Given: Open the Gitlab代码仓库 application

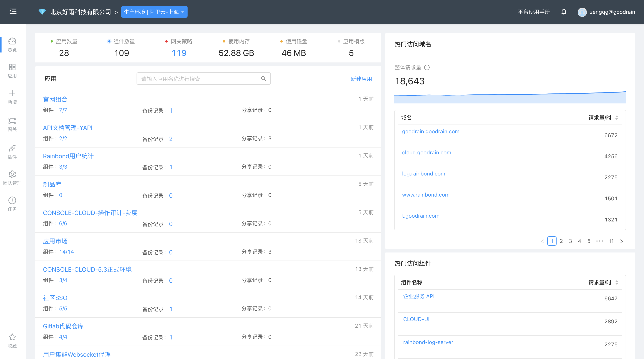Looking at the screenshot, I should pos(63,326).
